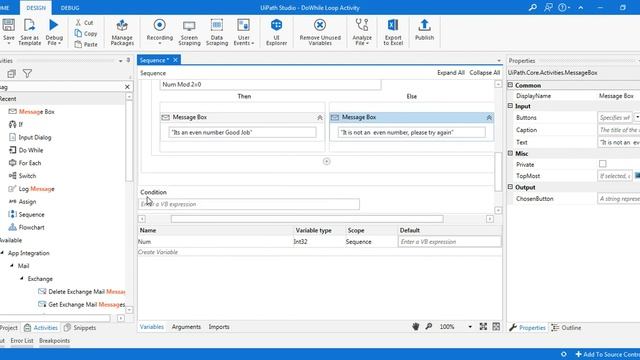640x360 pixels.
Task: Click collapse-all icon in Activities panel
Action: click(11, 73)
